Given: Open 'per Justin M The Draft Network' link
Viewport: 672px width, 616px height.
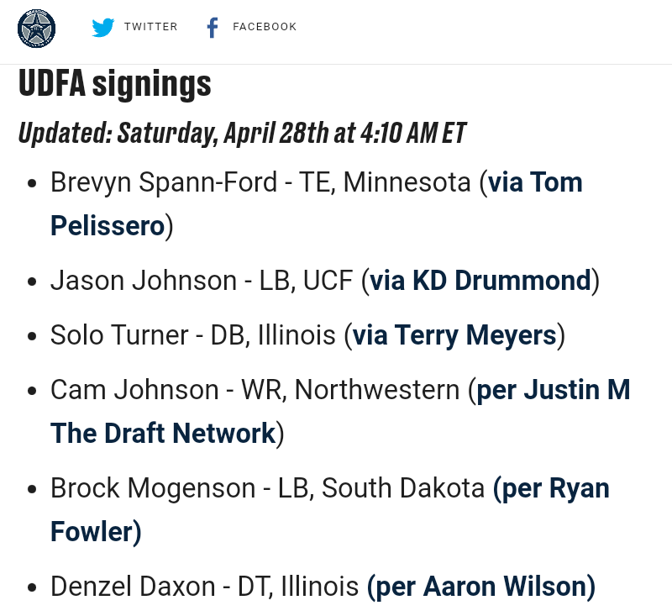Looking at the screenshot, I should [x=553, y=390].
